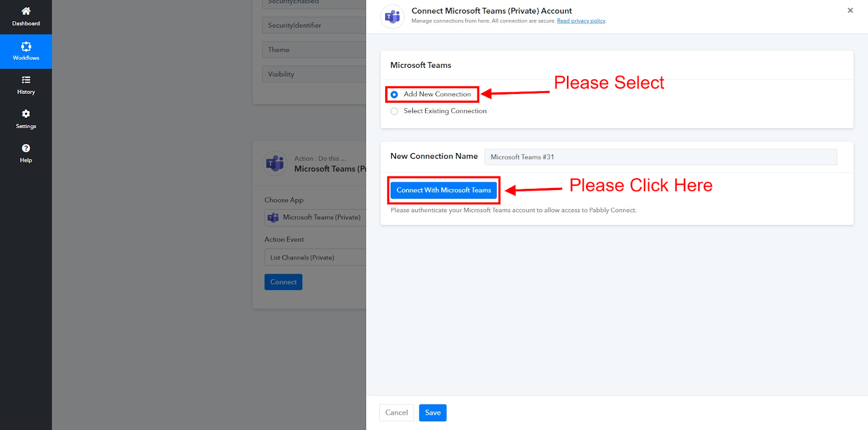Open the Choose App dropdown
868x430 pixels.
coord(315,217)
